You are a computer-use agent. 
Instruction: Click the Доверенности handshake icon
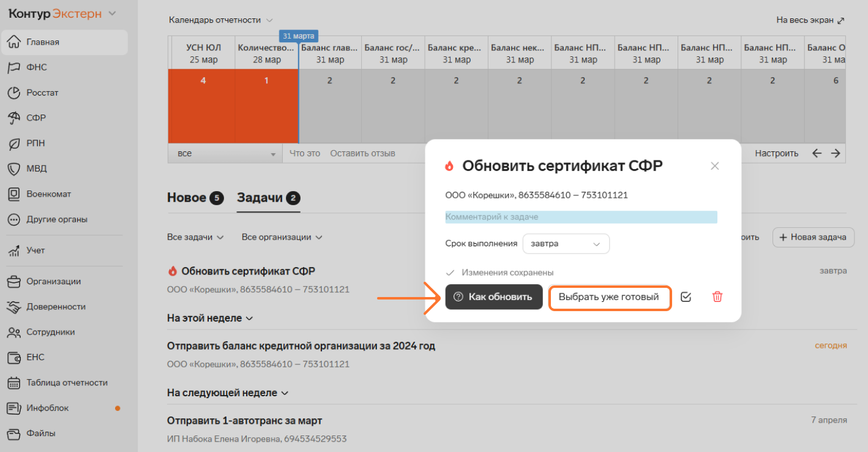[x=14, y=307]
